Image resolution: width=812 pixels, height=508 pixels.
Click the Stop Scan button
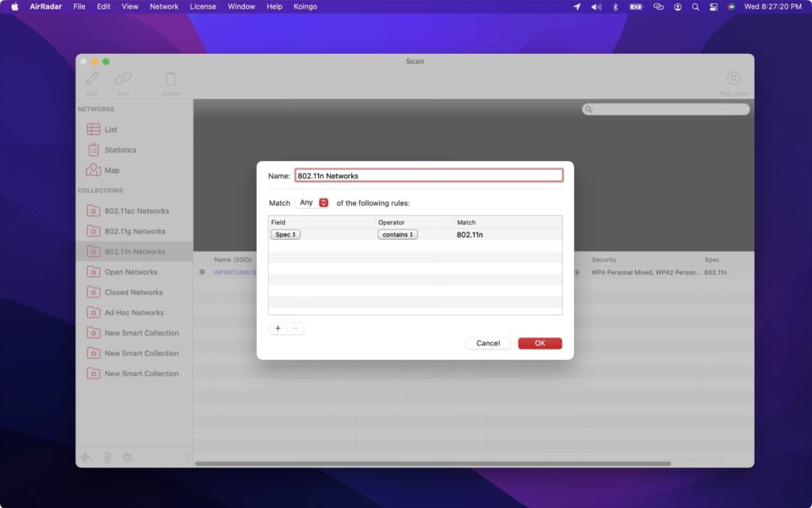click(731, 80)
